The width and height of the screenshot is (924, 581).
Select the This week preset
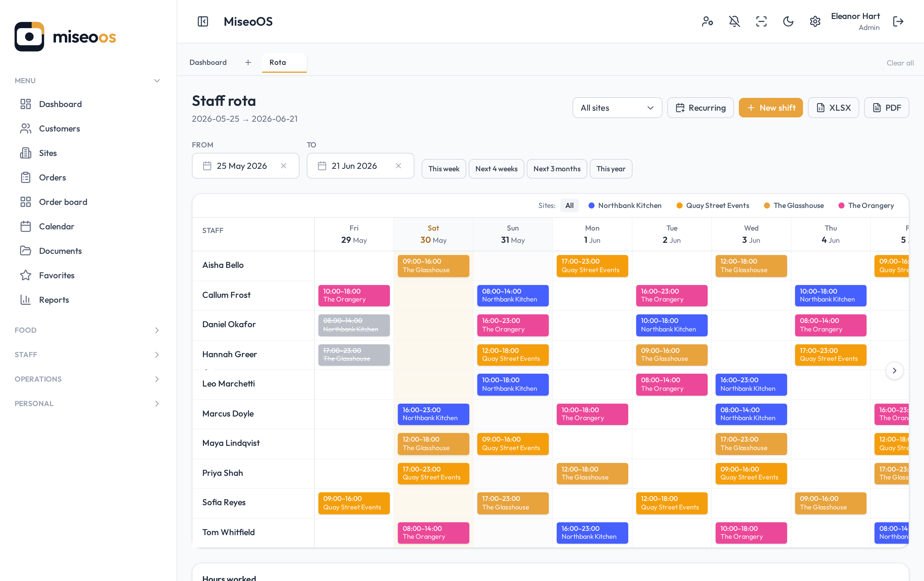[444, 168]
